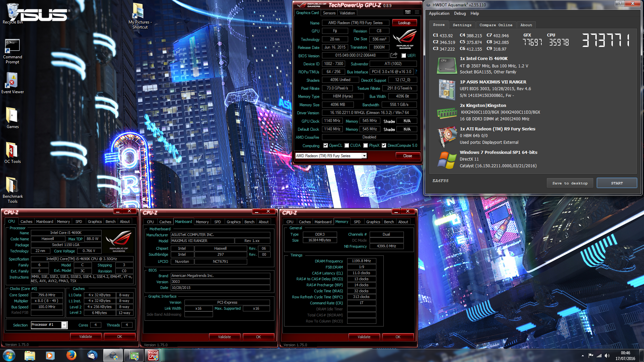The image size is (644, 362).
Task: Open the Help menu in Aquamark
Action: click(475, 13)
